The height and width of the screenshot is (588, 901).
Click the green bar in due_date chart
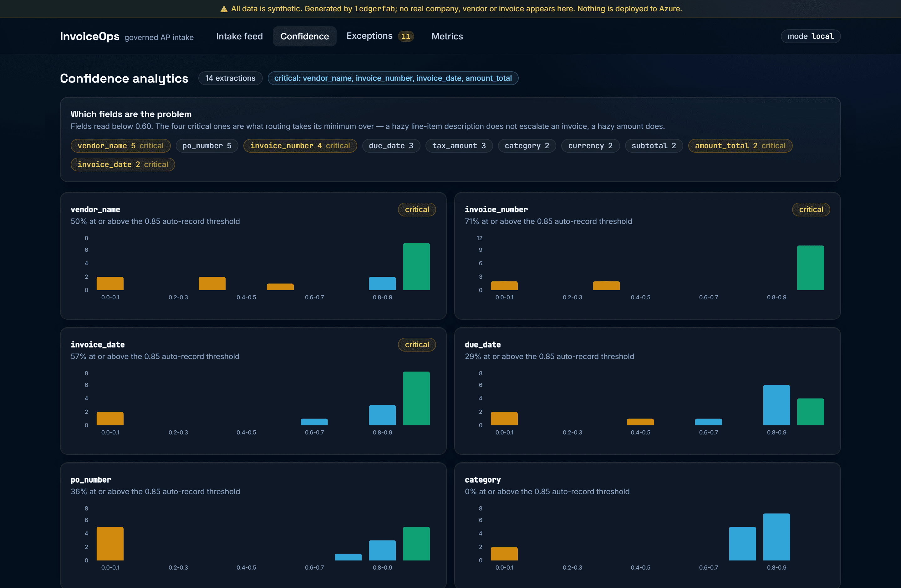810,412
